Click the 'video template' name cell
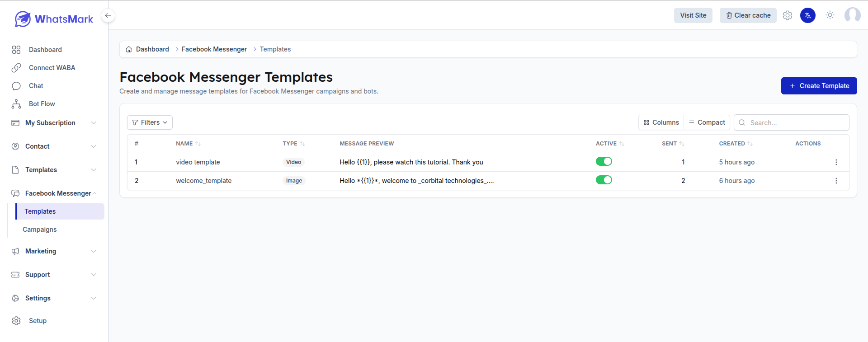 [198, 162]
